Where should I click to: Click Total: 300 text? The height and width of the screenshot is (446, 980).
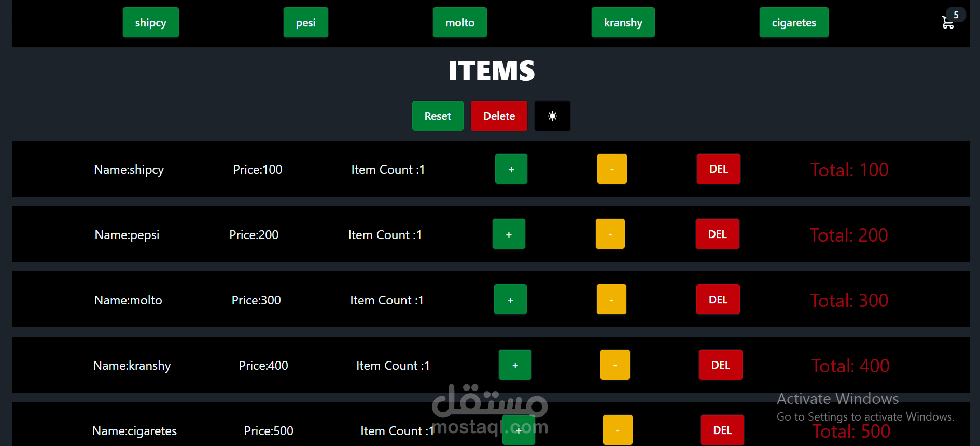[x=849, y=300]
